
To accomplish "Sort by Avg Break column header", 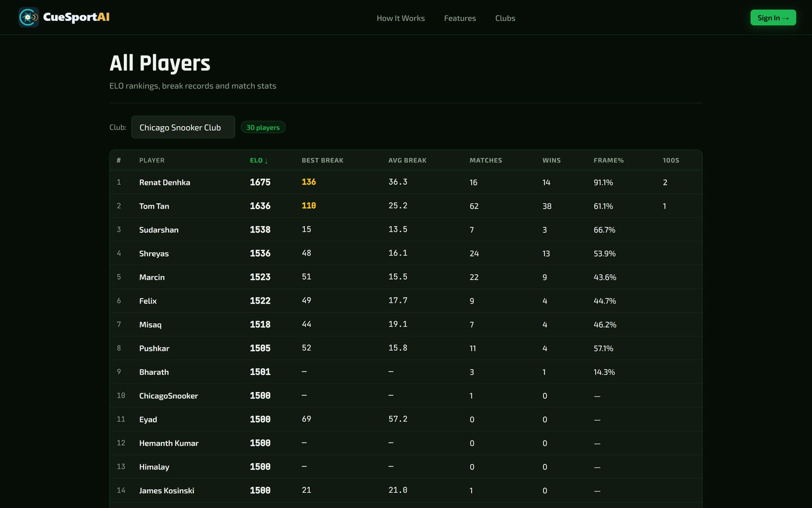I will [x=407, y=161].
